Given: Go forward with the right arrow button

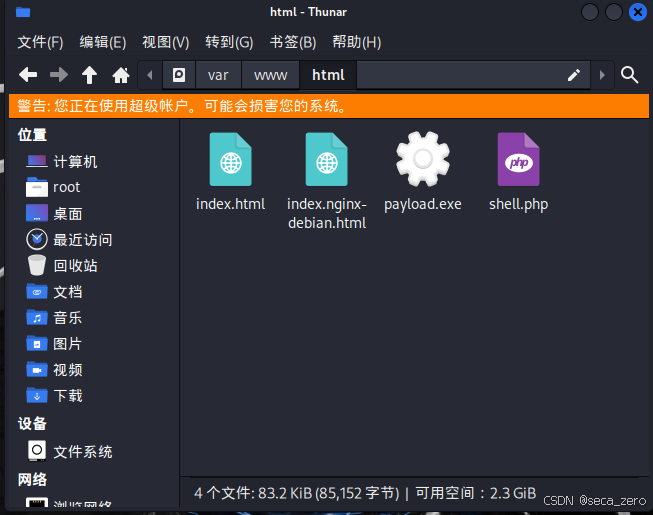Looking at the screenshot, I should pyautogui.click(x=59, y=75).
